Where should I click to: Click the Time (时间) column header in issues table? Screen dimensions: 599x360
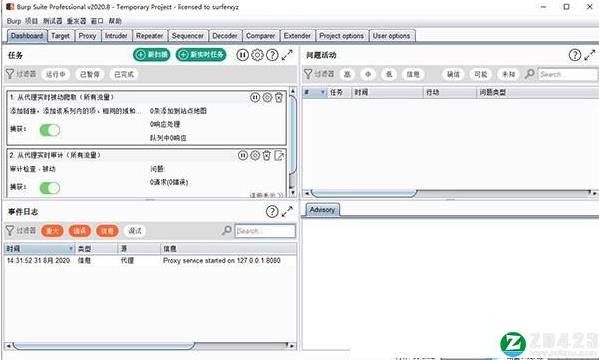point(387,92)
